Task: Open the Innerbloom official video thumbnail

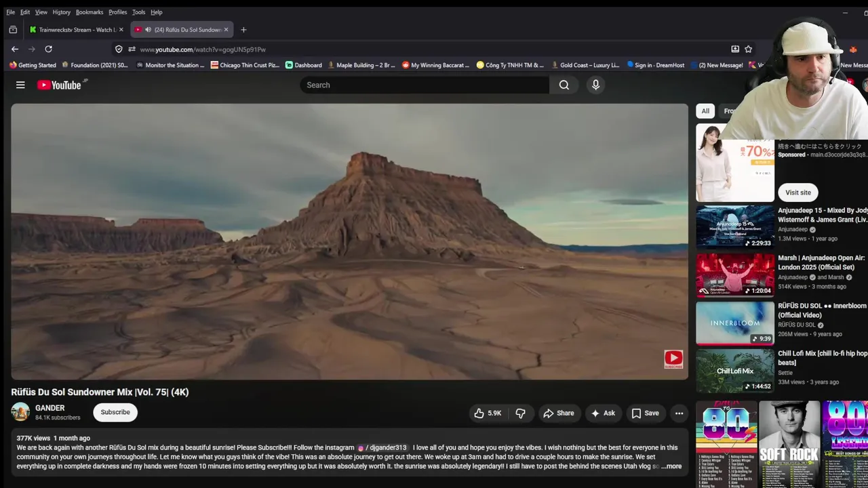Action: coord(735,323)
